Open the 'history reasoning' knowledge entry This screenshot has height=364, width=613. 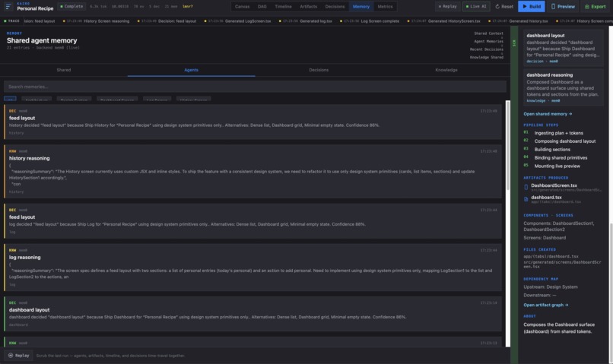[253, 171]
